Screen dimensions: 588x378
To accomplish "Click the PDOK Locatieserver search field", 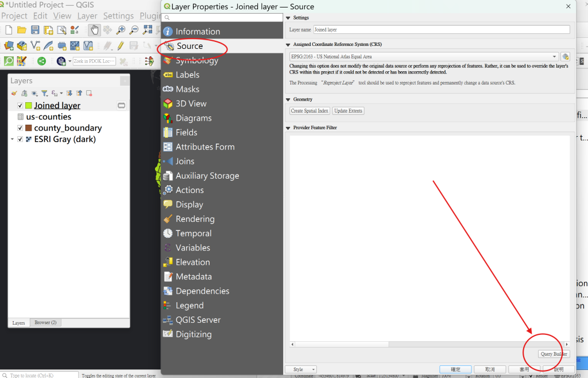I will (x=95, y=61).
